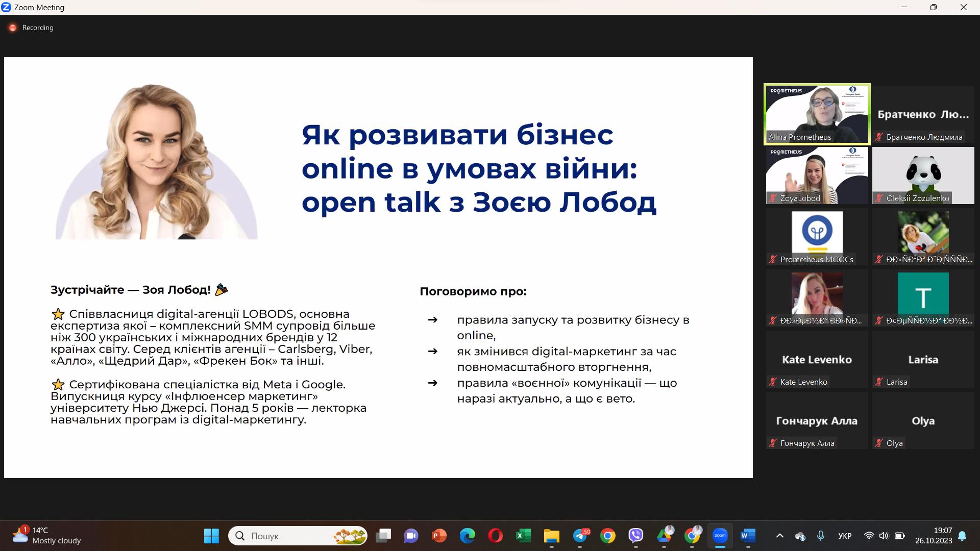Click muted mic icon on ZoyaLobod tile
Viewport: 980px width, 551px height.
coord(773,198)
